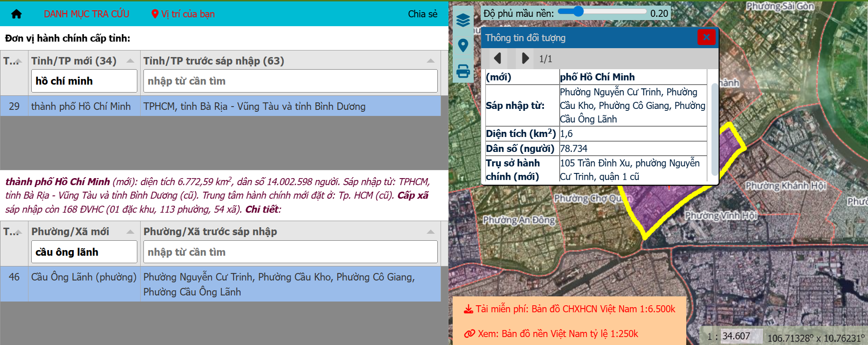Click Vị trí của bạn location button

183,14
